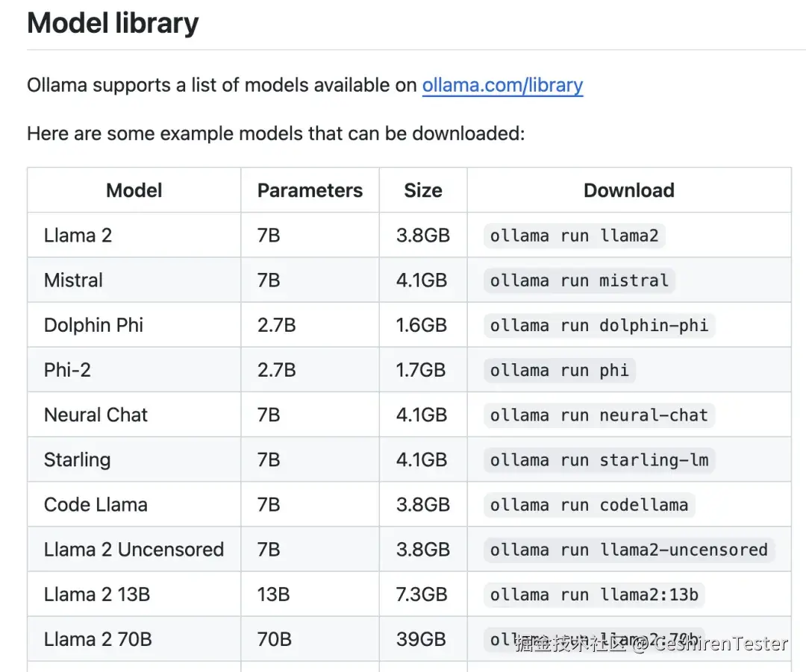Click the Model column header
Image resolution: width=806 pixels, height=672 pixels.
click(x=134, y=190)
